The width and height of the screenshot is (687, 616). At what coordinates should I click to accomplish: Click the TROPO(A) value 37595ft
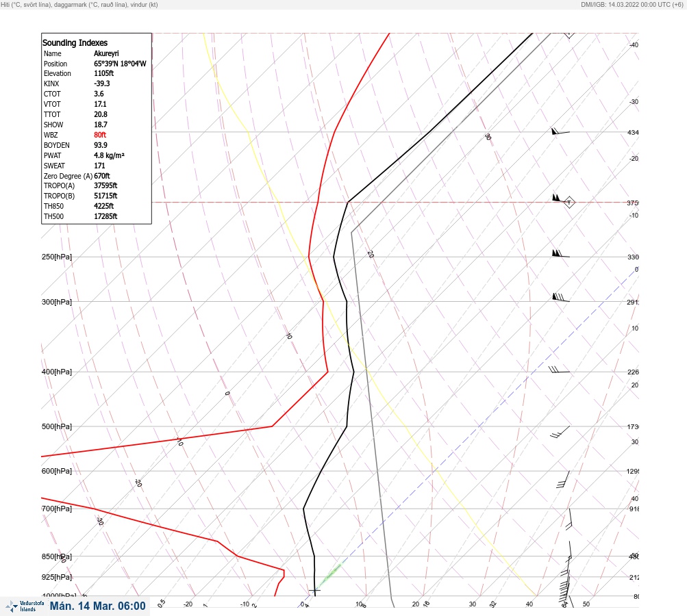[105, 185]
